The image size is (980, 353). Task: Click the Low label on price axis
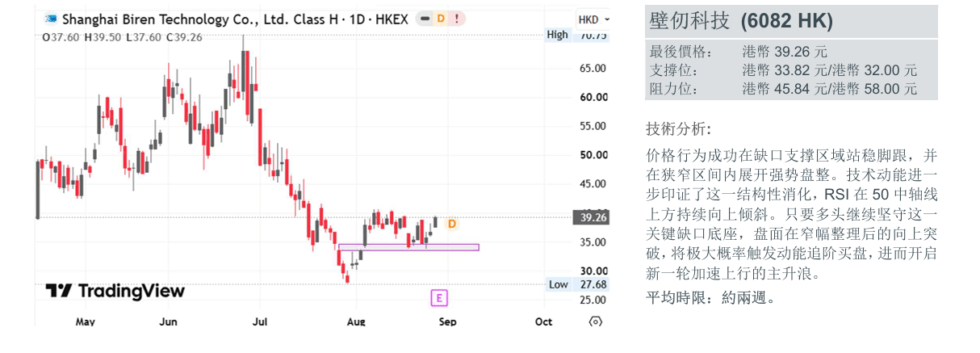tap(559, 284)
